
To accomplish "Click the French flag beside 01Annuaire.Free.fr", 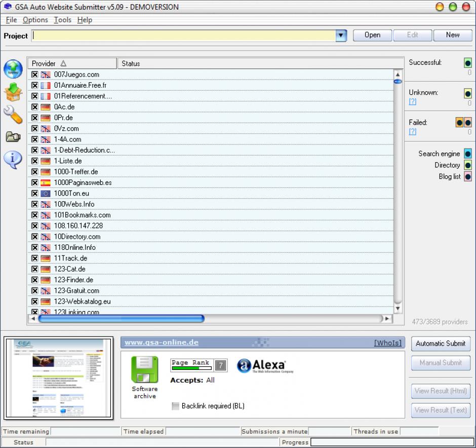I will tap(46, 86).
